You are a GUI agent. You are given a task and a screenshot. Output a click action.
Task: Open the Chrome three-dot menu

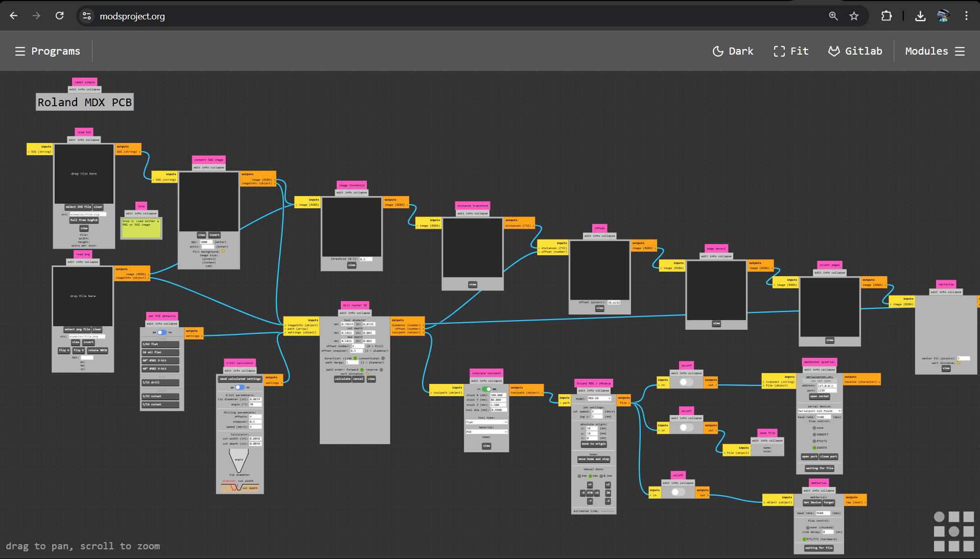click(x=966, y=16)
